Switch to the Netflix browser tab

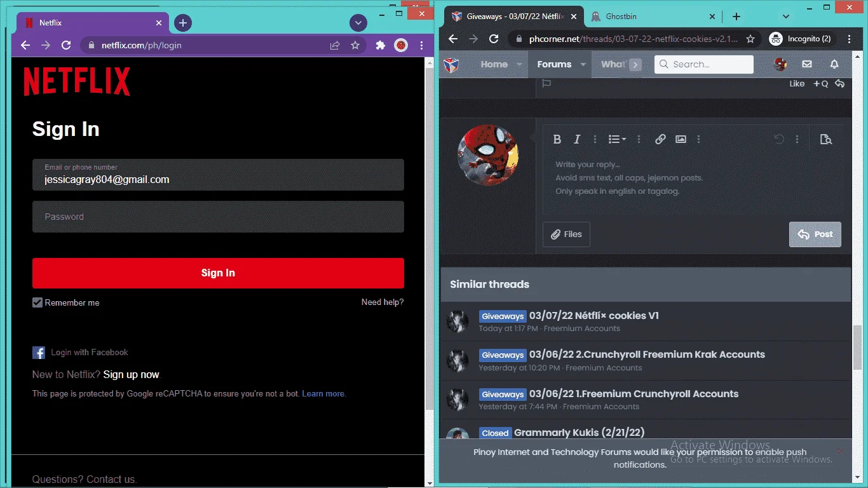tap(92, 23)
